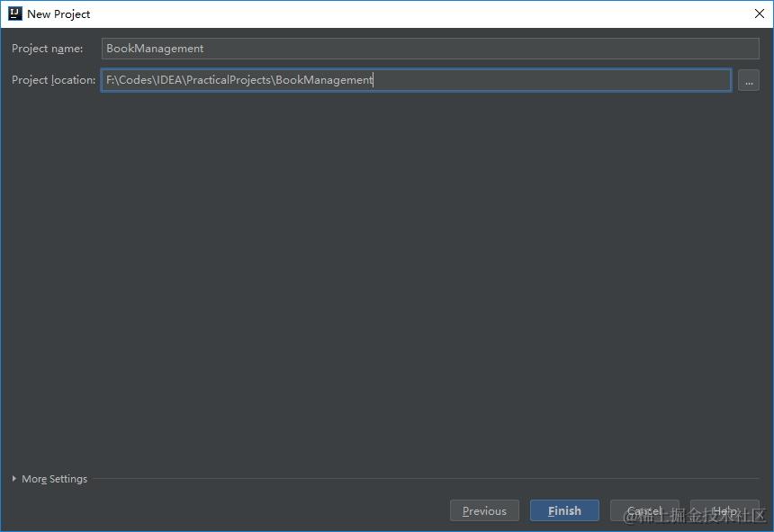
Task: Cancel the New Project dialog
Action: click(644, 510)
